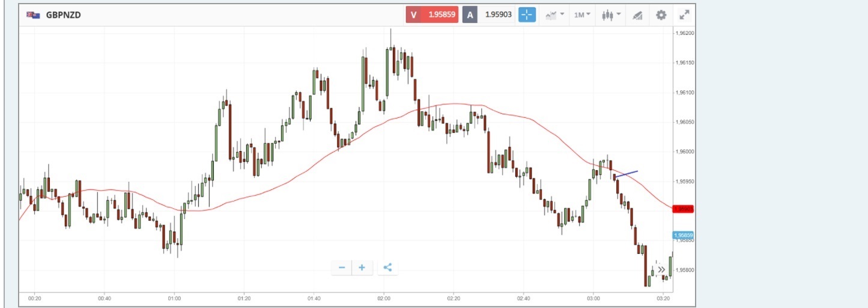The height and width of the screenshot is (308, 868).
Task: Click the red current price label on axis
Action: coord(684,209)
